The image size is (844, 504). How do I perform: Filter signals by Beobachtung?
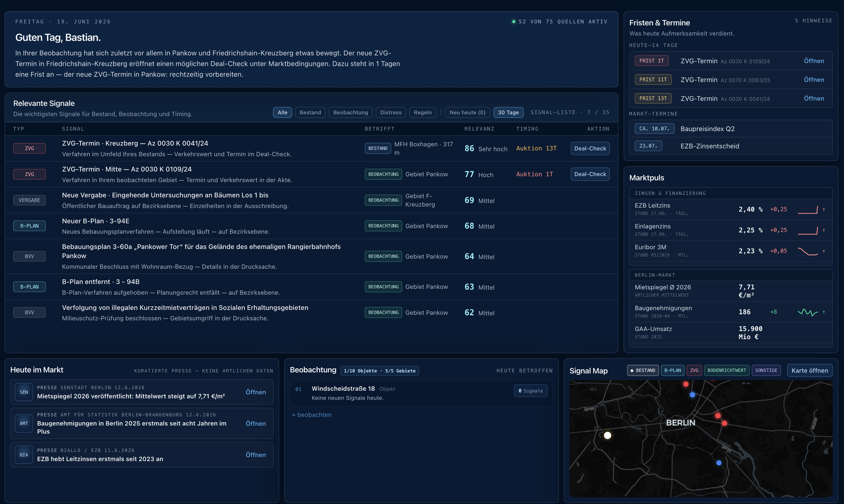point(350,112)
